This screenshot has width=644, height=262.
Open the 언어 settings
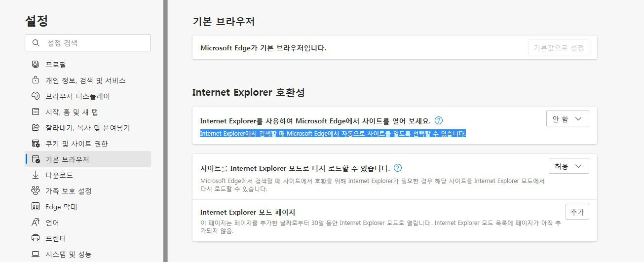point(88,222)
